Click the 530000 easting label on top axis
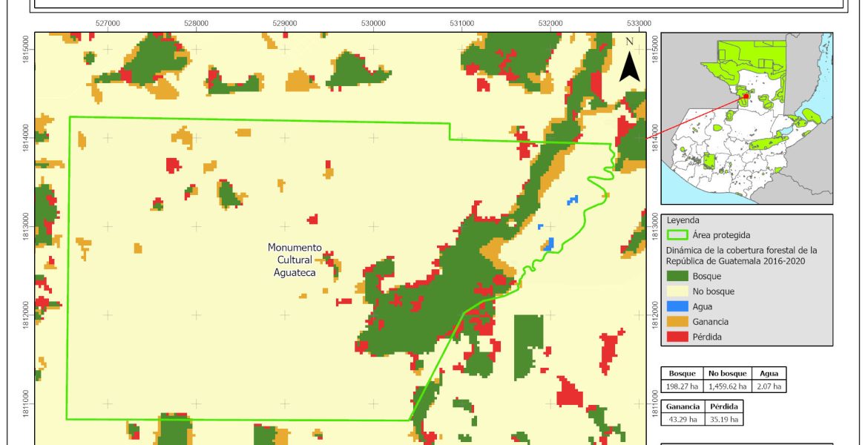 pos(373,24)
